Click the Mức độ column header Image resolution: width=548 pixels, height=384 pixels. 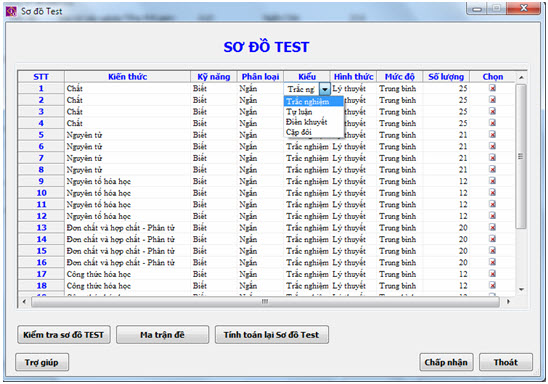click(x=400, y=77)
